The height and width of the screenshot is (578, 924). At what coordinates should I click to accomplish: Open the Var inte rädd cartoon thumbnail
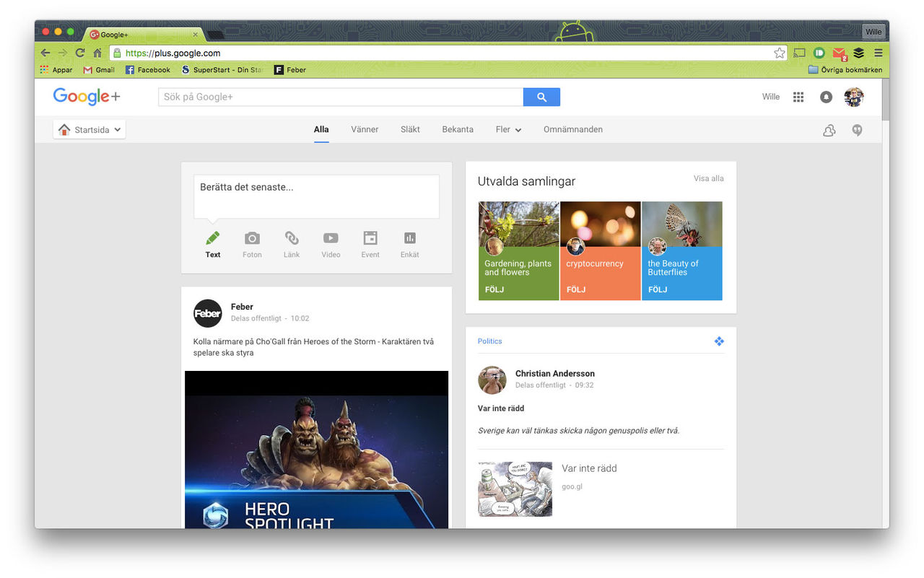pyautogui.click(x=515, y=489)
